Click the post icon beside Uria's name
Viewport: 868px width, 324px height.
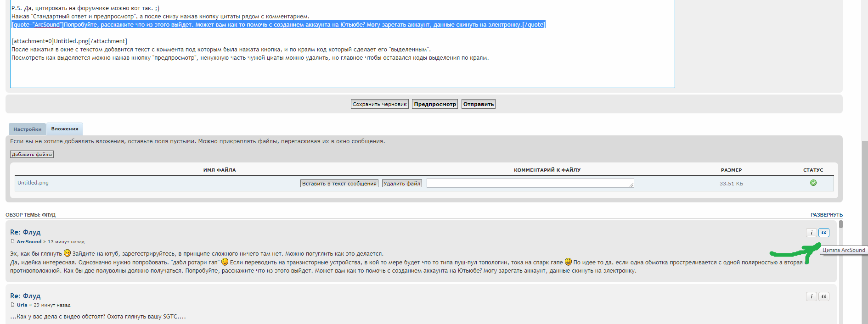(x=13, y=305)
